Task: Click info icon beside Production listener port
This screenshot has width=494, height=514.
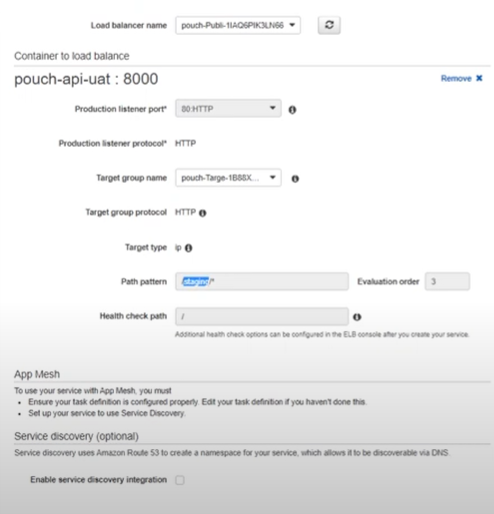Action: pyautogui.click(x=292, y=110)
